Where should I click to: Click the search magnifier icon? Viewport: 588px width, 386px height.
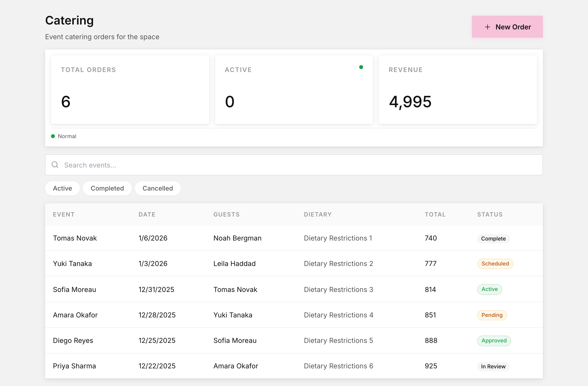pyautogui.click(x=55, y=165)
